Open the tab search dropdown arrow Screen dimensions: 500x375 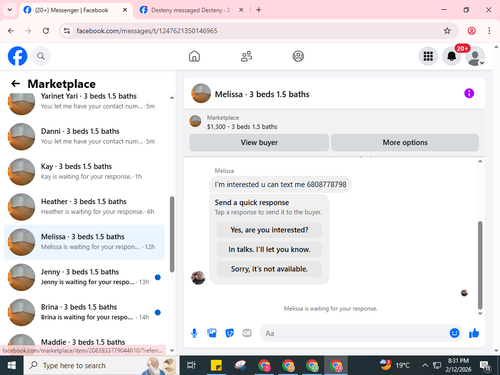(10, 10)
